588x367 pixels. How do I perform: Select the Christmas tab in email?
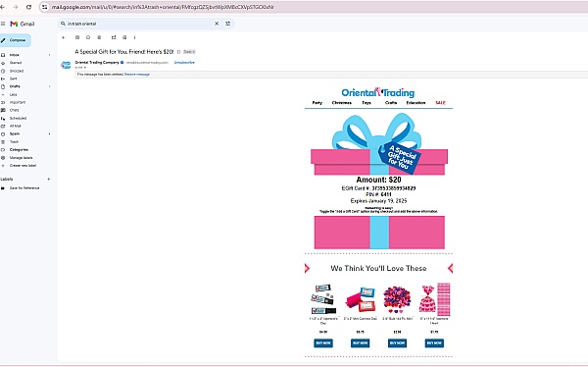click(342, 103)
